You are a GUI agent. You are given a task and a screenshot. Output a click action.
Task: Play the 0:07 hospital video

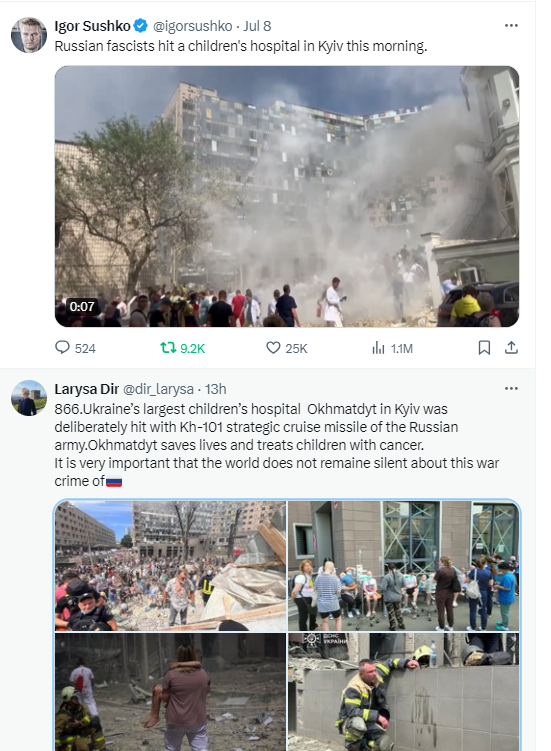(287, 196)
